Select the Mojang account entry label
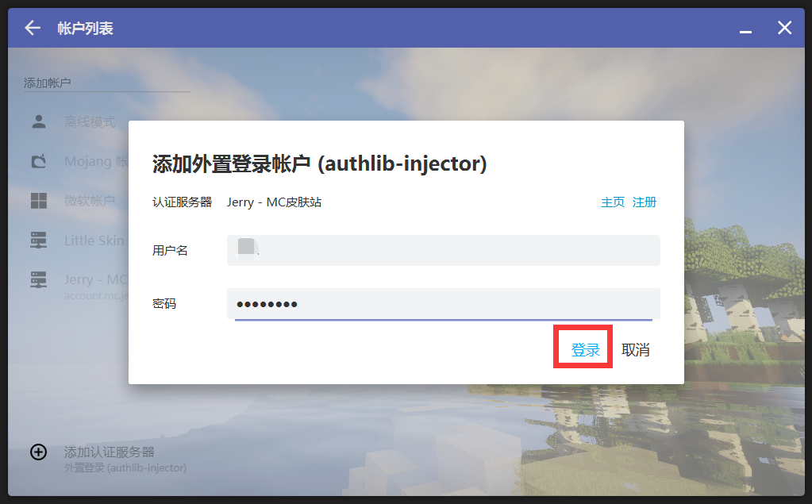The height and width of the screenshot is (504, 812). [95, 162]
